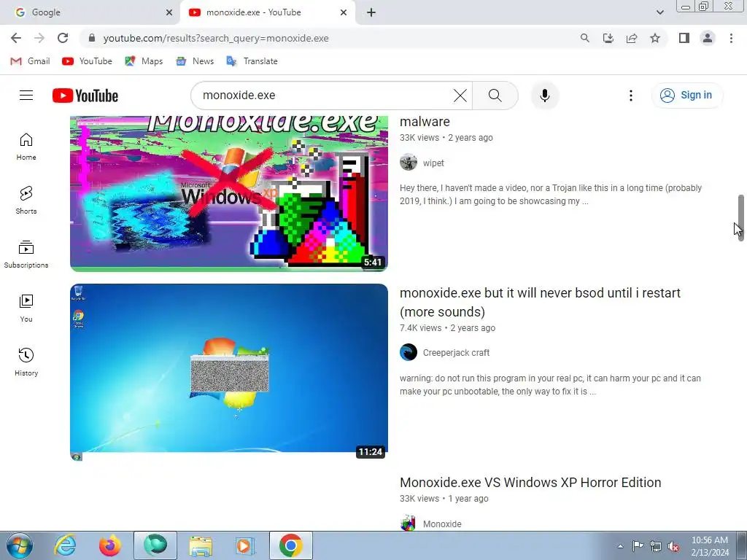This screenshot has height=560, width=747.
Task: Expand the tab search chevron
Action: [x=659, y=12]
